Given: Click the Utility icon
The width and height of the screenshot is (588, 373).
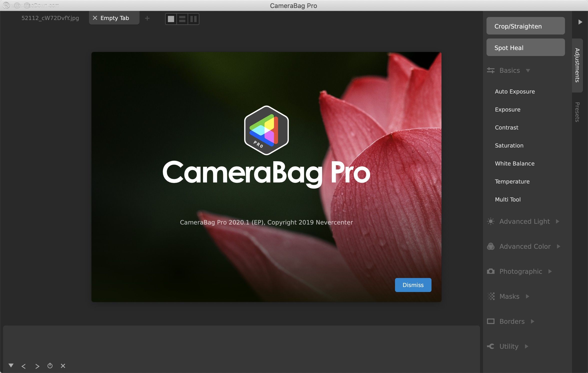Looking at the screenshot, I should coord(491,346).
